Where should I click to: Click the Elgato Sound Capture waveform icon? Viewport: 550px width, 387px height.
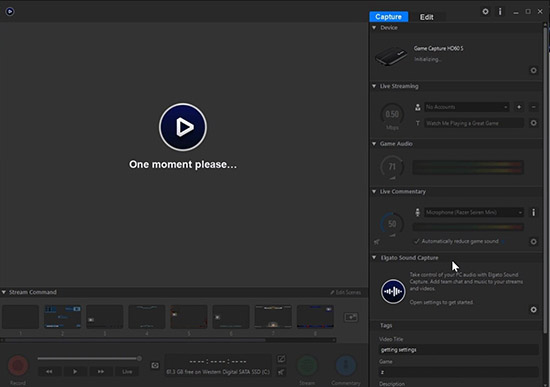coord(393,291)
